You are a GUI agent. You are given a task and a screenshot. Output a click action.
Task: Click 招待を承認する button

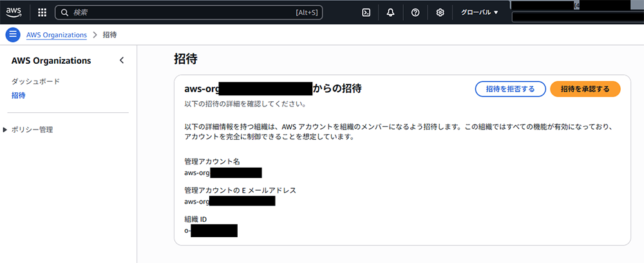click(585, 89)
